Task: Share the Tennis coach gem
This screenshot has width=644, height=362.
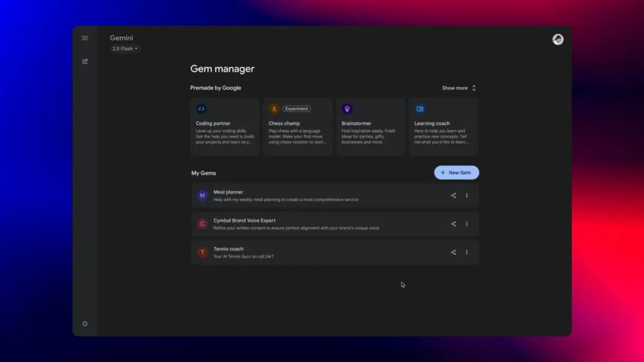Action: click(453, 252)
